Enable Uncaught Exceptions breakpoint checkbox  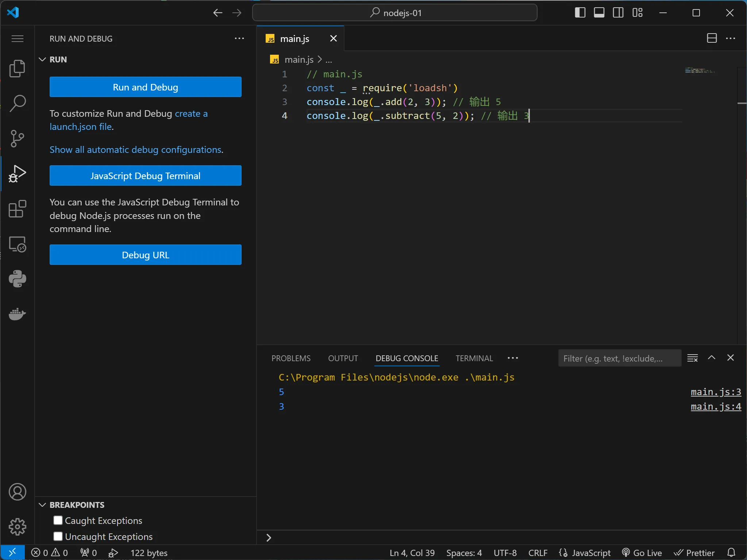tap(58, 536)
